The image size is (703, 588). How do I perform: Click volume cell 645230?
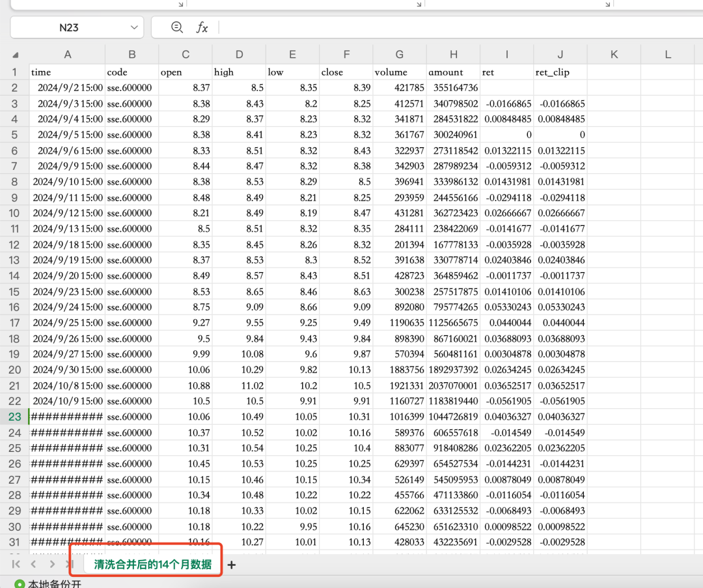tap(400, 527)
